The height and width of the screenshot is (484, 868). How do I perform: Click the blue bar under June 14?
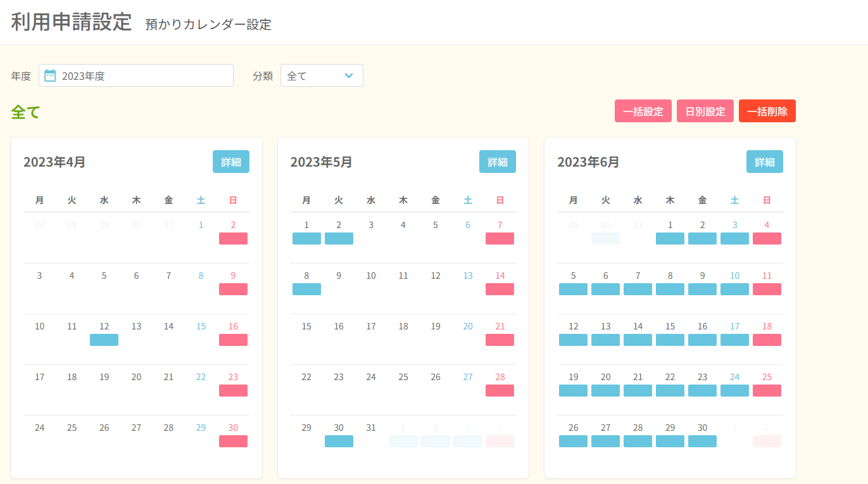tap(638, 340)
